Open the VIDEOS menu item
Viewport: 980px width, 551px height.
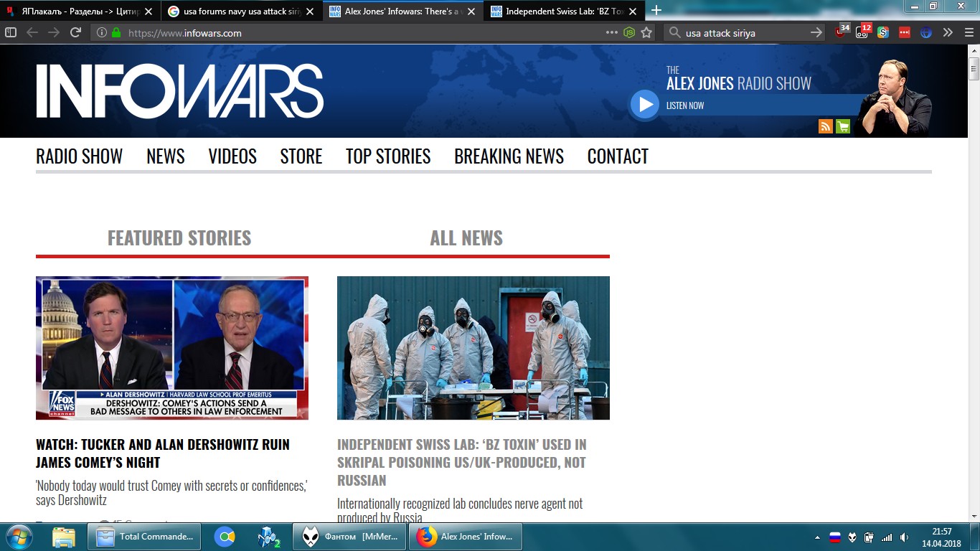pos(232,156)
